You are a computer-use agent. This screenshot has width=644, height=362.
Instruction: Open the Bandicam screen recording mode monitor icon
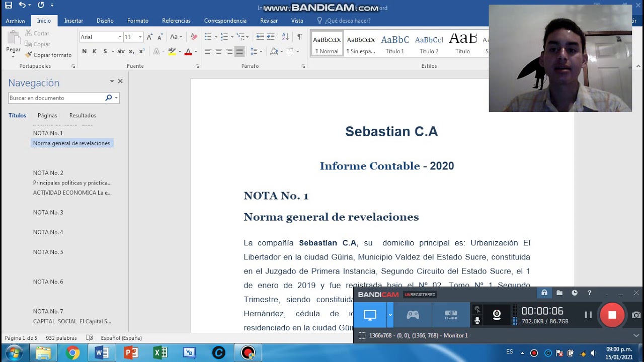(x=370, y=315)
